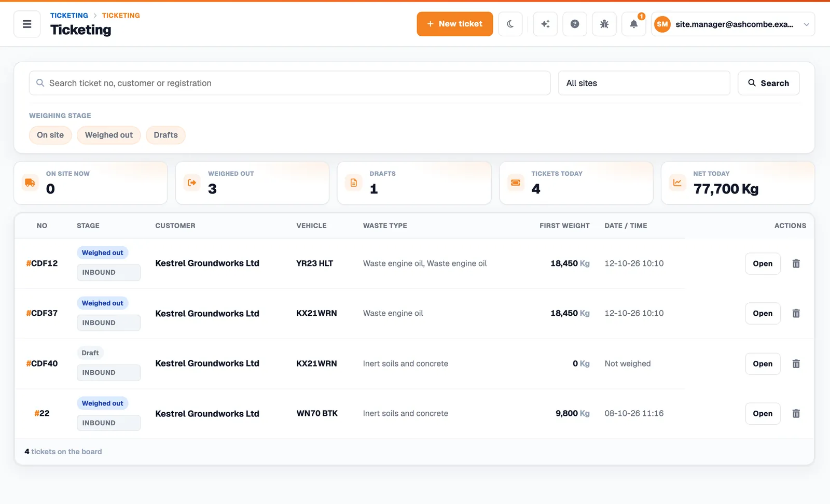The width and height of the screenshot is (830, 504).
Task: Click the SM user avatar
Action: (x=662, y=24)
